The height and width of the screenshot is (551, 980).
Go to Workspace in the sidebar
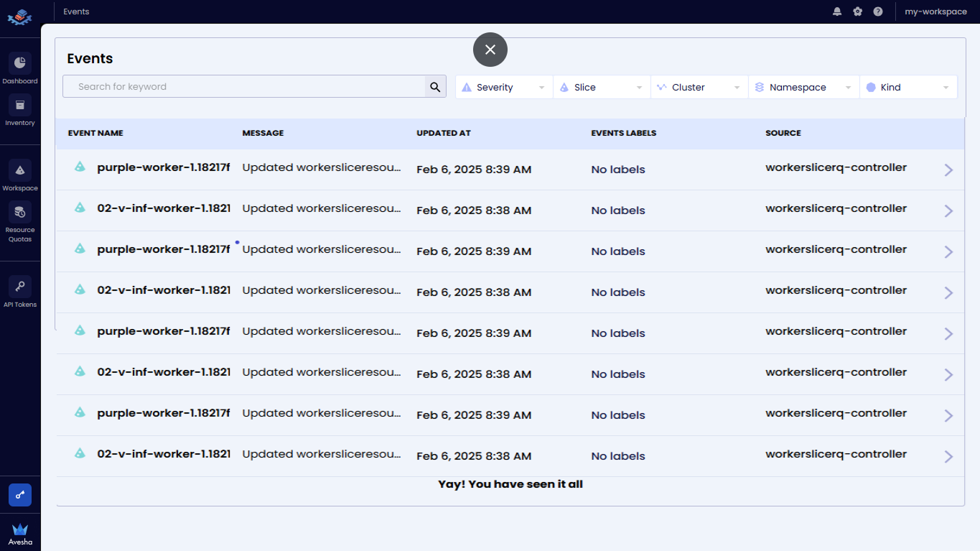tap(20, 171)
